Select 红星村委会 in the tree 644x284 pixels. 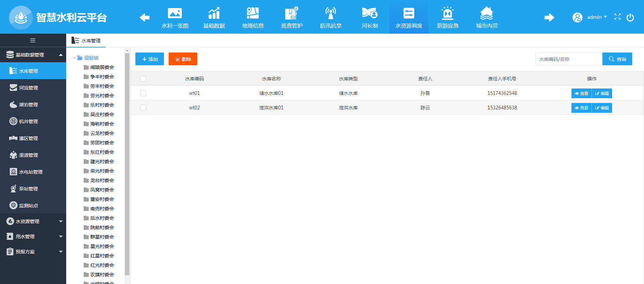(x=102, y=256)
